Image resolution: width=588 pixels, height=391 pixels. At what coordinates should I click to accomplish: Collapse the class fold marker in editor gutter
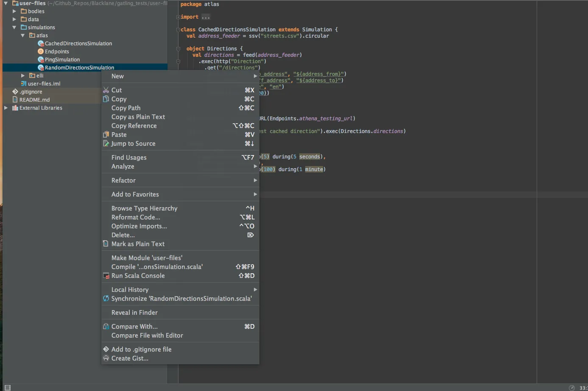(178, 30)
